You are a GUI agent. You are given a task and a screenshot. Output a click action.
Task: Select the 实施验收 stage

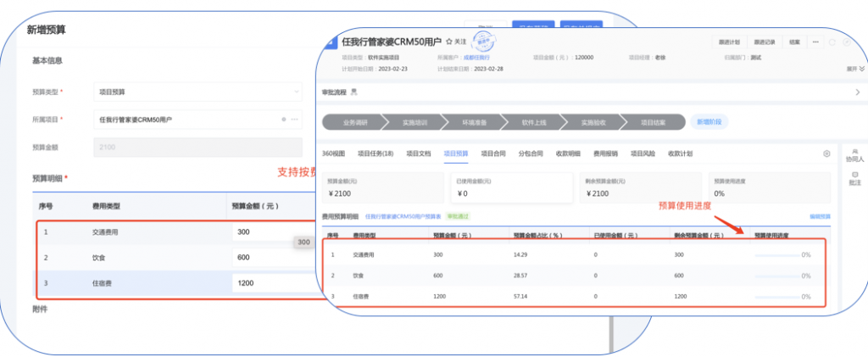tap(593, 122)
